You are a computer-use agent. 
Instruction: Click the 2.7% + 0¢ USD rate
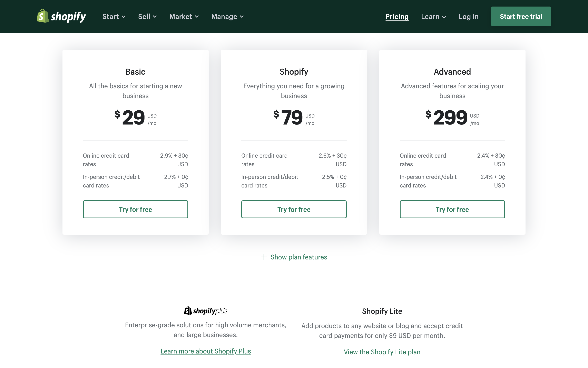click(x=176, y=181)
